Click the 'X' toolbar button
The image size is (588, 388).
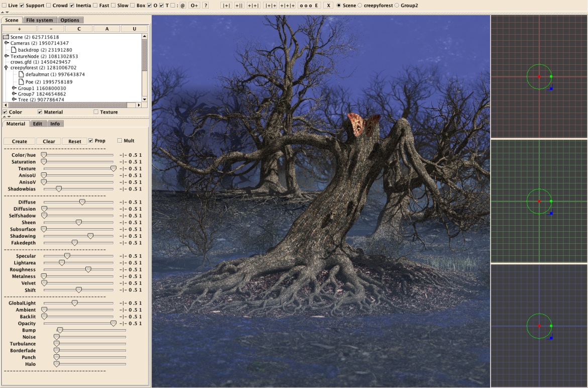(x=328, y=5)
